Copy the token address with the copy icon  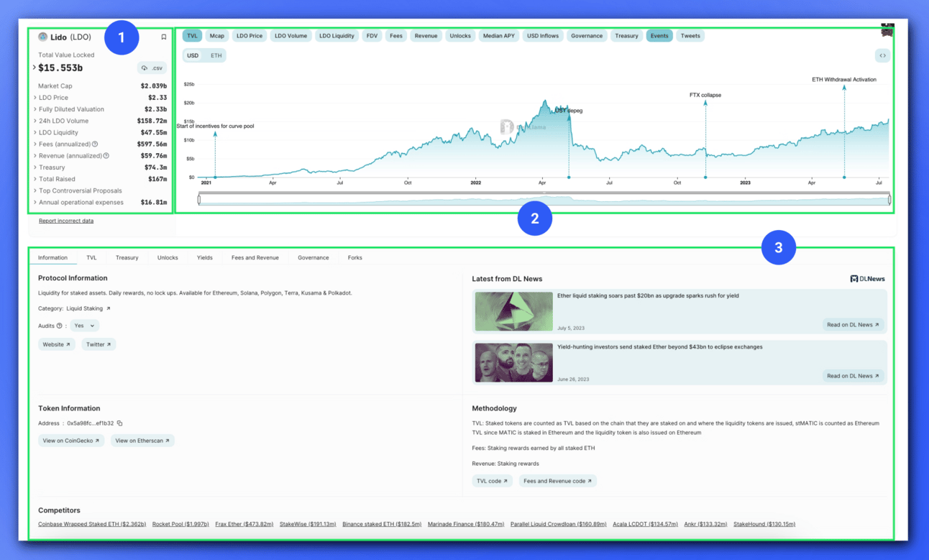[119, 423]
